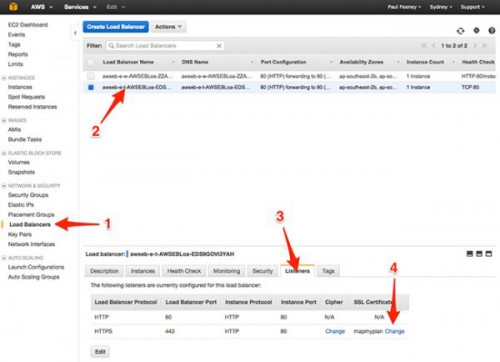Image resolution: width=500 pixels, height=362 pixels.
Task: Open Launch Configurations in the sidebar
Action: point(36,267)
